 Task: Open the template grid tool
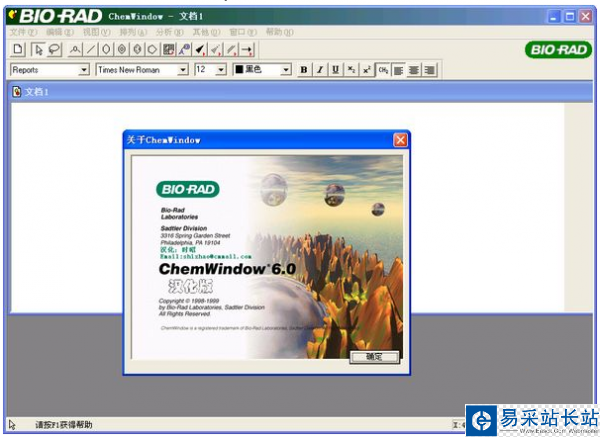(x=168, y=49)
